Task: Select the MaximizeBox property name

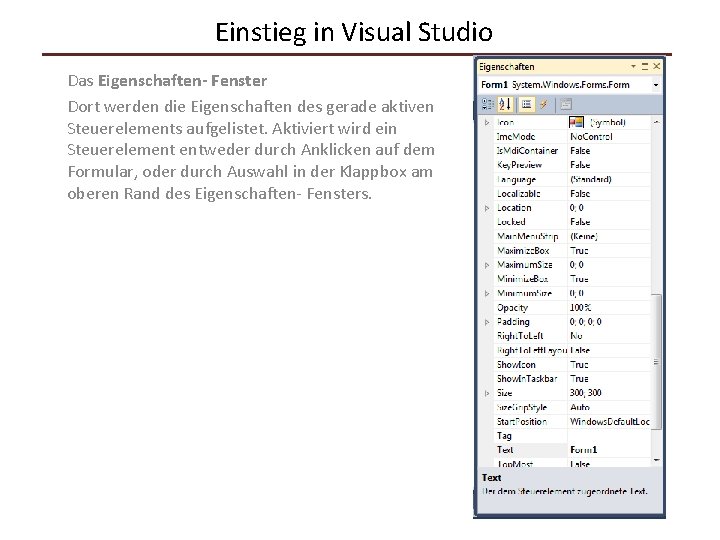Action: coord(523,251)
